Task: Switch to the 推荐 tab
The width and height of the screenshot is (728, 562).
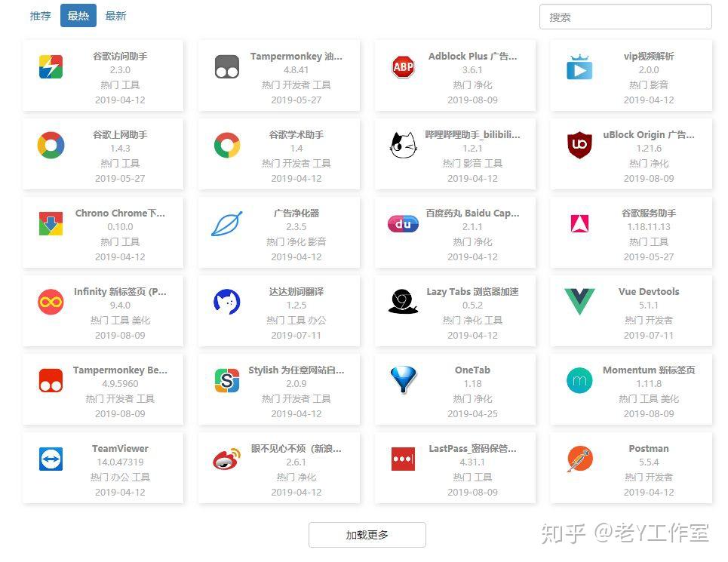Action: [41, 16]
